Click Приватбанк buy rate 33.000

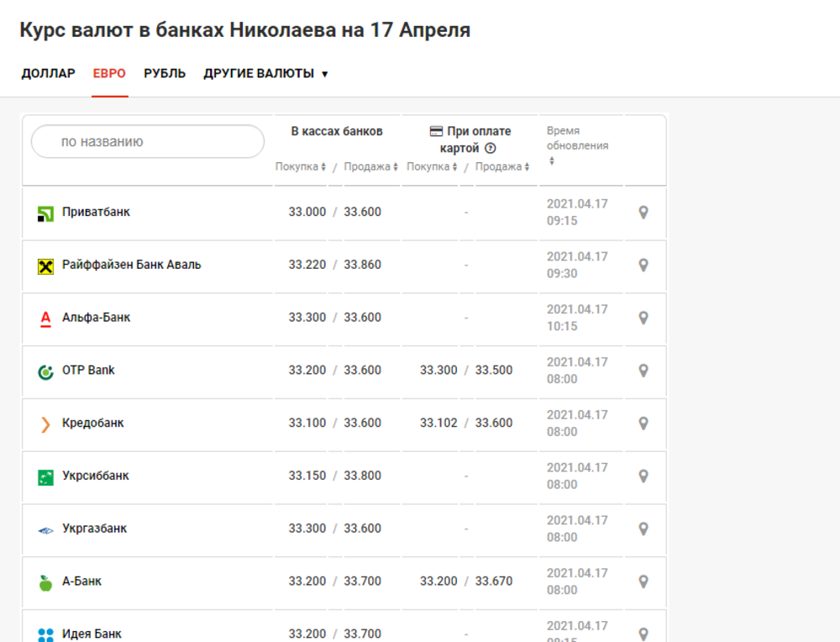[x=307, y=212]
